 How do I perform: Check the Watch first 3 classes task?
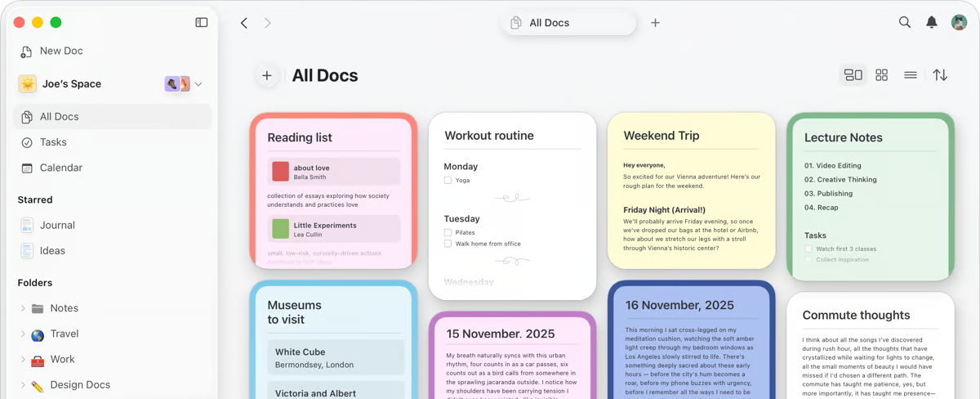pos(808,249)
